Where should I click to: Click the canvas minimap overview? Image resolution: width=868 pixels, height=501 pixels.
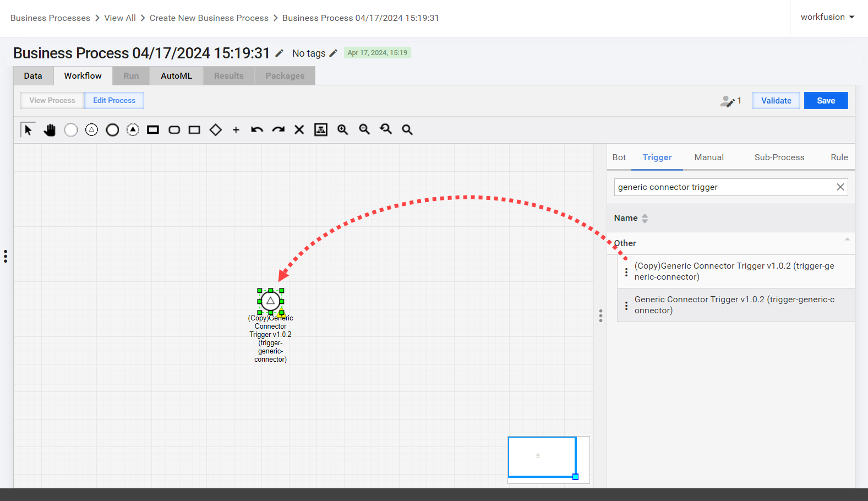tap(548, 460)
